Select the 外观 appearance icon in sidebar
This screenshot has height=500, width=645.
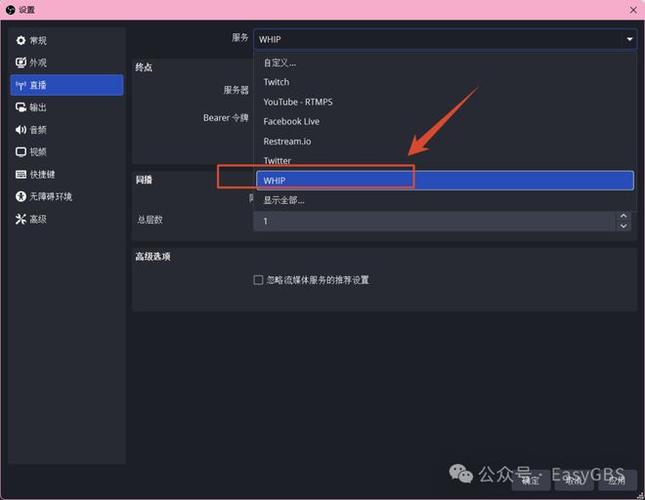21,62
